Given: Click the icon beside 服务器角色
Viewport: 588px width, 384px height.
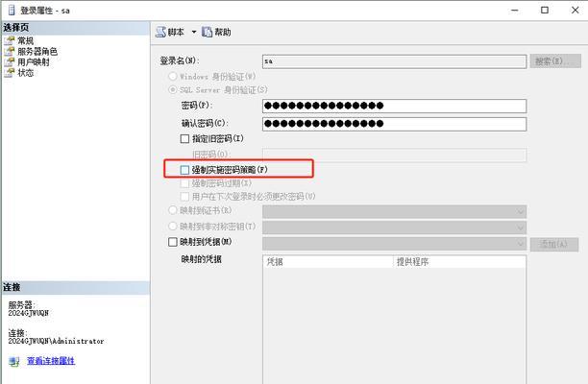Looking at the screenshot, I should [x=10, y=51].
